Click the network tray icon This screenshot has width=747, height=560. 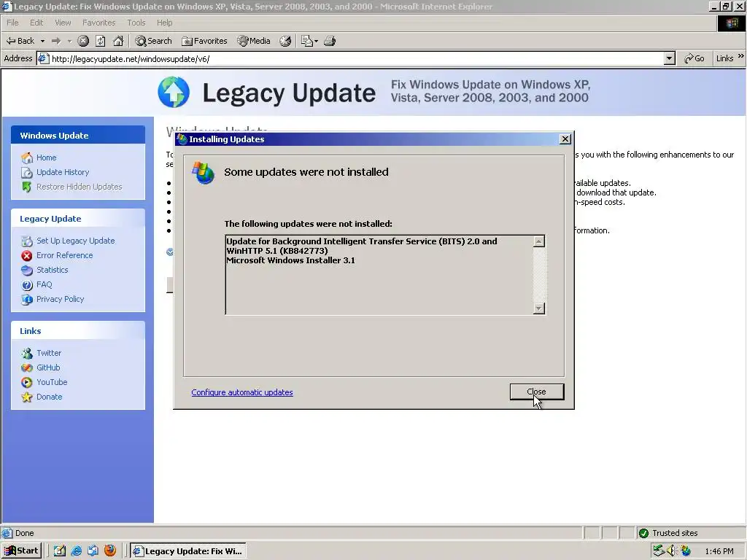point(659,551)
